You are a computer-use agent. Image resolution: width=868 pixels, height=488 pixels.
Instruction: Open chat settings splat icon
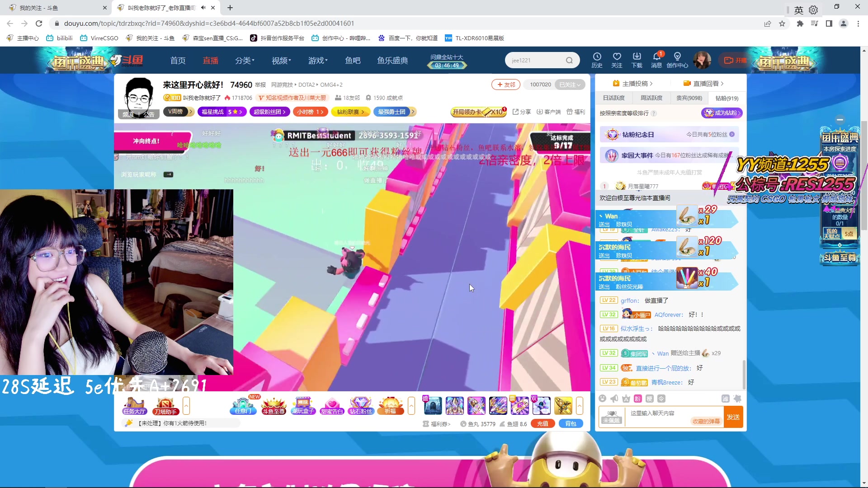pos(737,399)
